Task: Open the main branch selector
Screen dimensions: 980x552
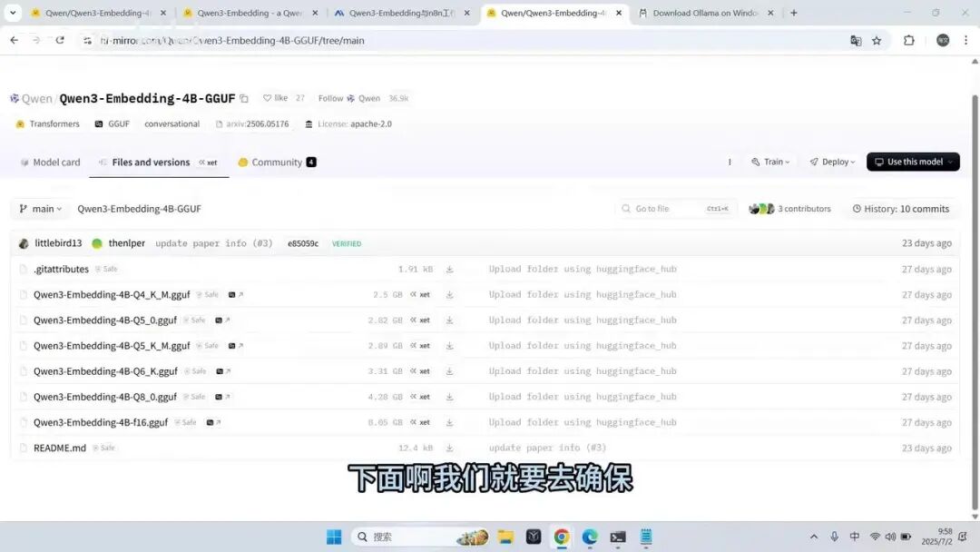Action: coord(40,209)
